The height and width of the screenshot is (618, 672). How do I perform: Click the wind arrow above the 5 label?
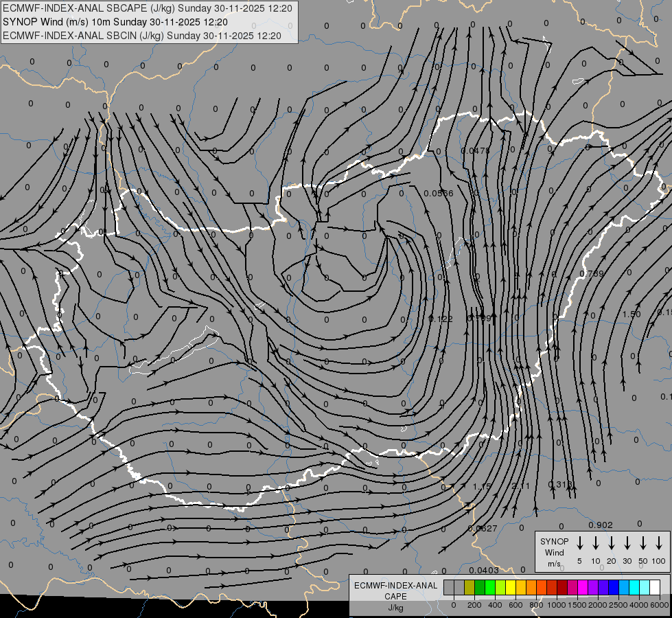tap(580, 543)
